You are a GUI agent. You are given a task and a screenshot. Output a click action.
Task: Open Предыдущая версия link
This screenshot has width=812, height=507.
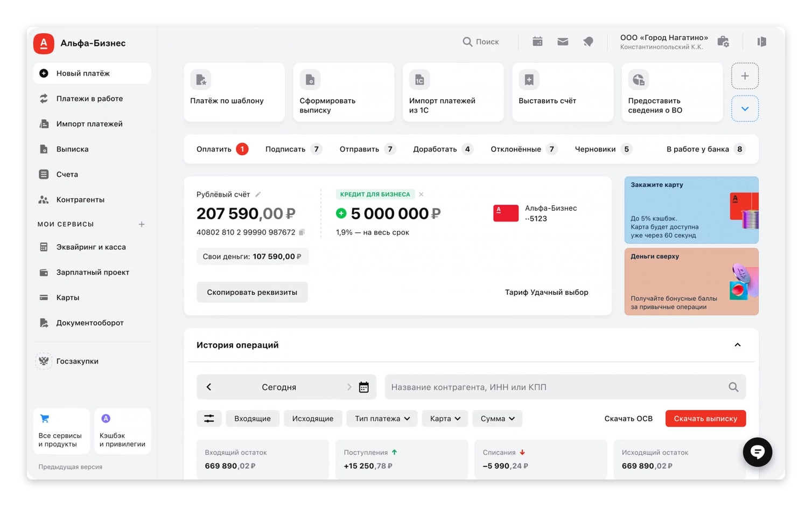point(71,467)
